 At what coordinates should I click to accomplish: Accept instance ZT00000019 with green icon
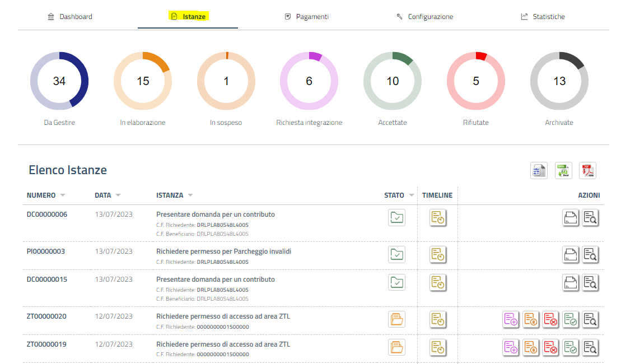pyautogui.click(x=571, y=348)
